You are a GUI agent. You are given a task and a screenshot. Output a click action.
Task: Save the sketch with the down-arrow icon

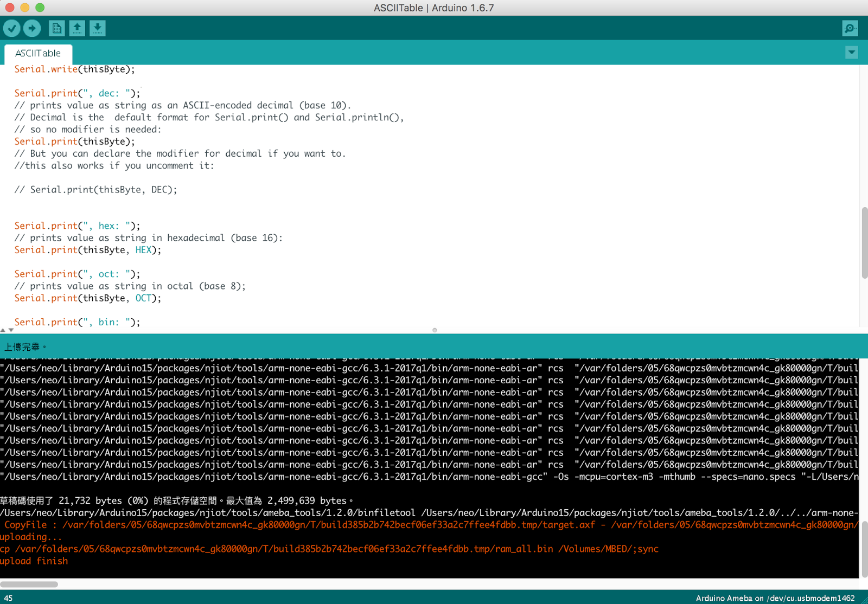98,28
